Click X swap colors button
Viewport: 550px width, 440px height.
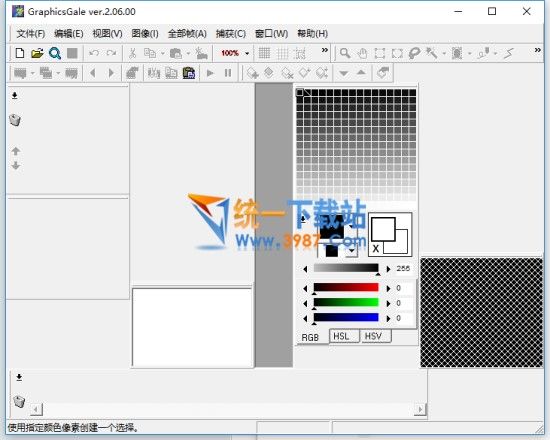tap(376, 249)
